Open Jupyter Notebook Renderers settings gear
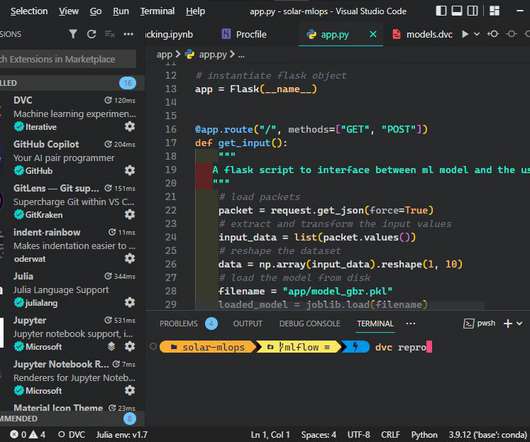 (130, 390)
